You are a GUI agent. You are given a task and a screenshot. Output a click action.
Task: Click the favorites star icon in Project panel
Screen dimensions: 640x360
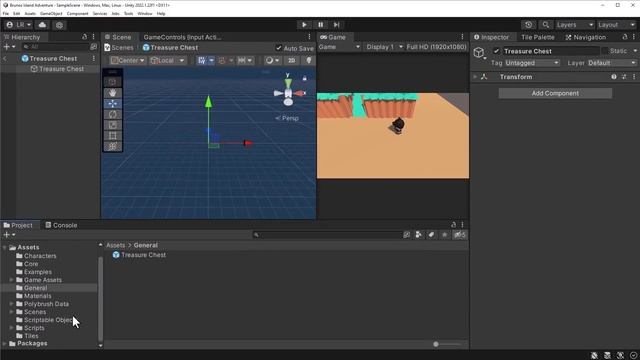[444, 235]
